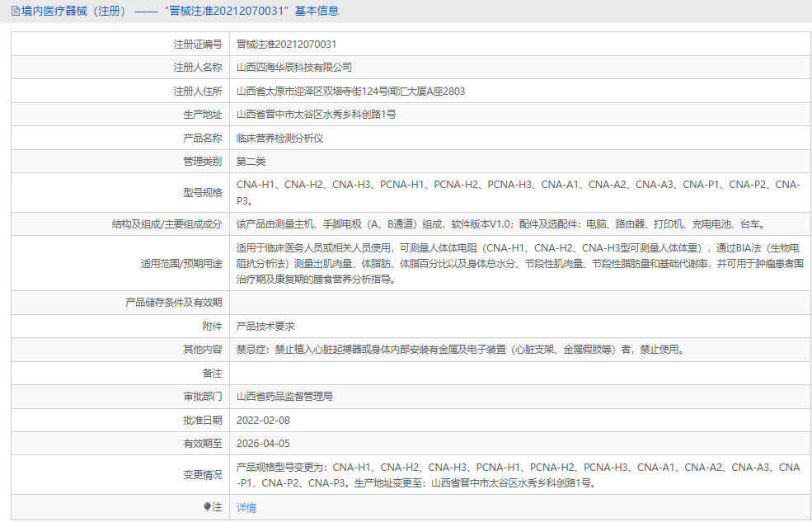
Task: Open the 详情 link in the 注 row
Action: click(x=246, y=508)
